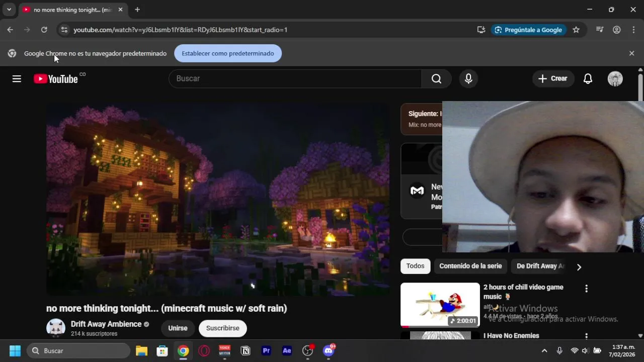Open the Drift Away Ambience channel avatar

click(56, 328)
